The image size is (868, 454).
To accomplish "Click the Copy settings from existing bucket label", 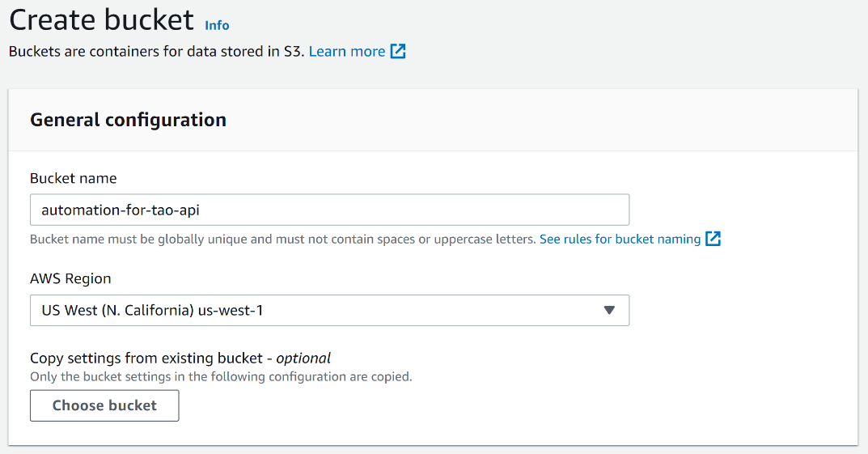I will point(150,358).
